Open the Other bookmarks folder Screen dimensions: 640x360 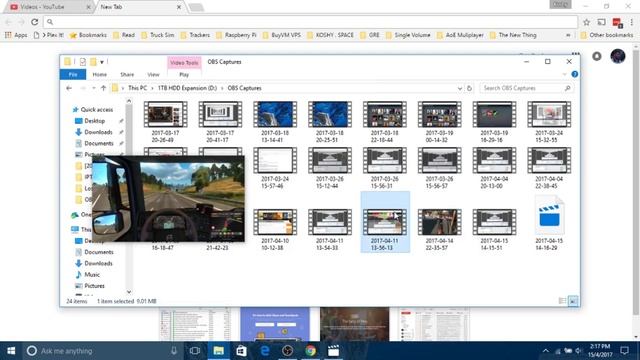click(x=607, y=35)
